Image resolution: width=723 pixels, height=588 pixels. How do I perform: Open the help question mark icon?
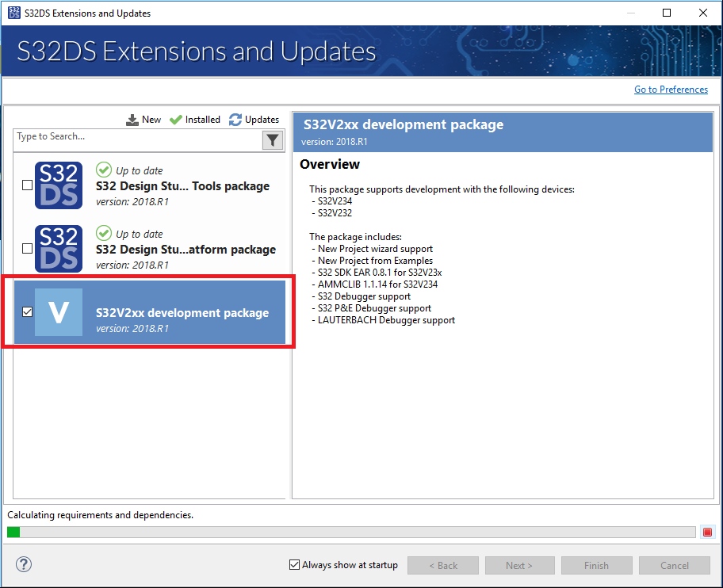point(24,564)
